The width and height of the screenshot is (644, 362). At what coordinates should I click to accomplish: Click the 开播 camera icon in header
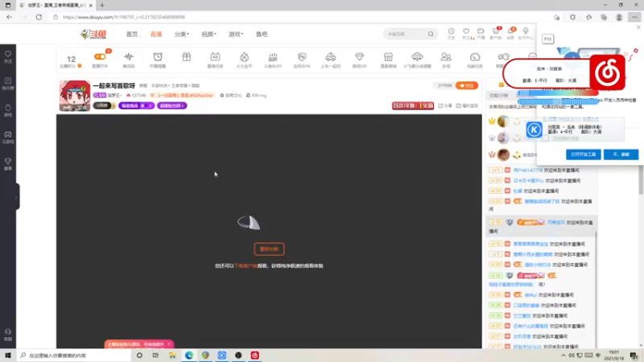[481, 31]
